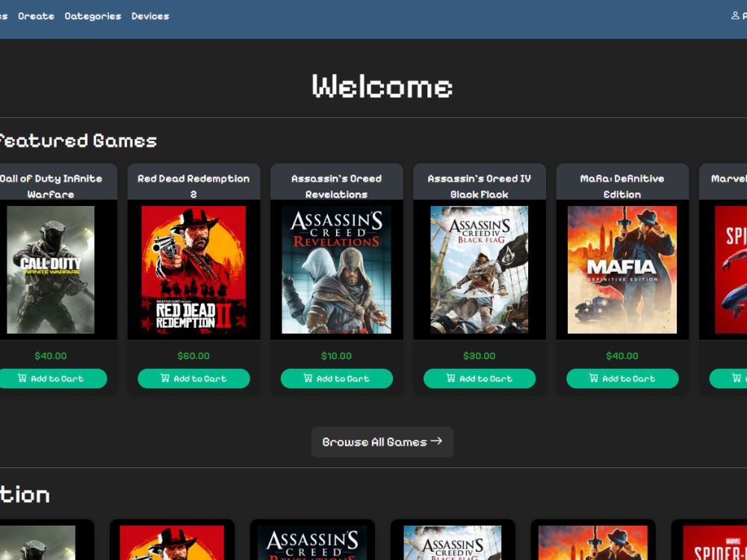
Task: Open Spider-Man cover in lower section
Action: click(715, 543)
